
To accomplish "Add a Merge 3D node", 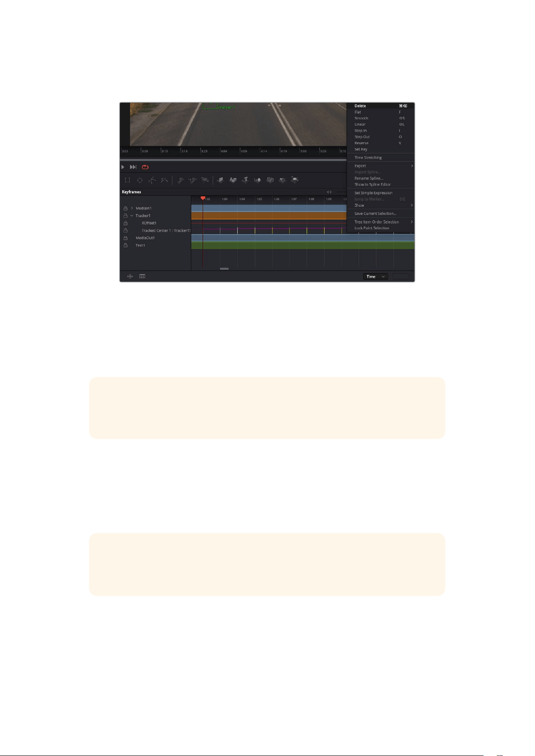I will tap(258, 180).
